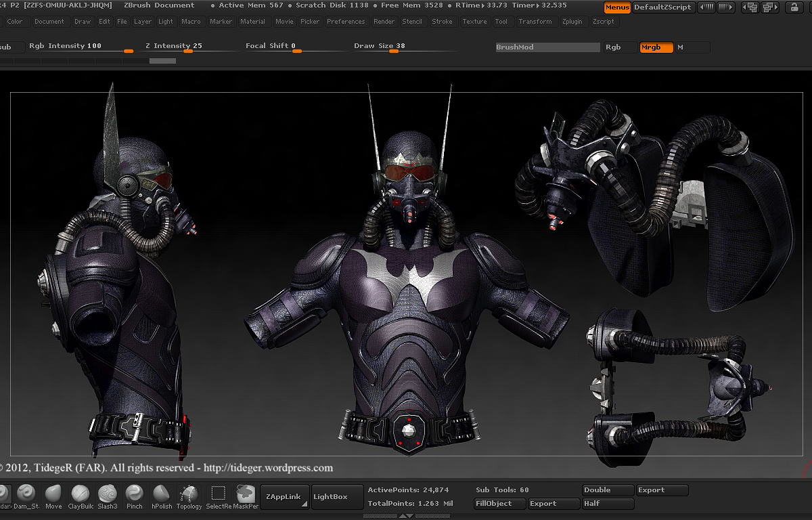Viewport: 812px width, 520px height.
Task: Click the FillObject button
Action: (500, 504)
